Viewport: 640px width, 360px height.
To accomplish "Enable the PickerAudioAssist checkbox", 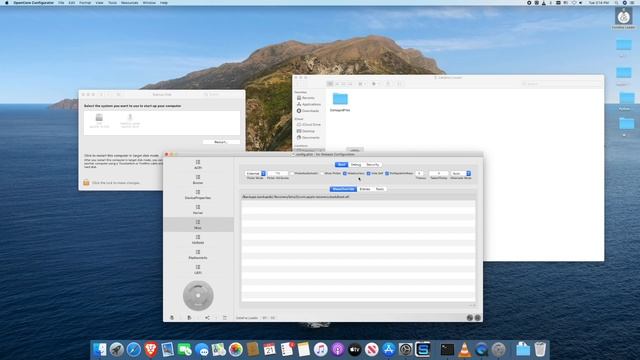I will [x=292, y=173].
